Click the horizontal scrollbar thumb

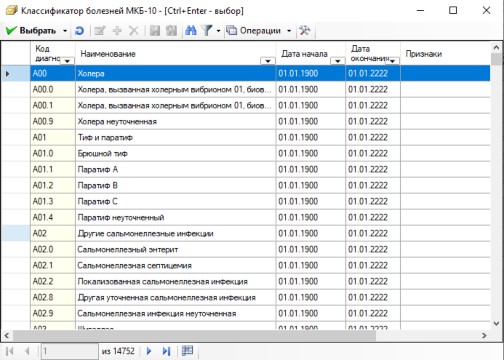[x=194, y=336]
